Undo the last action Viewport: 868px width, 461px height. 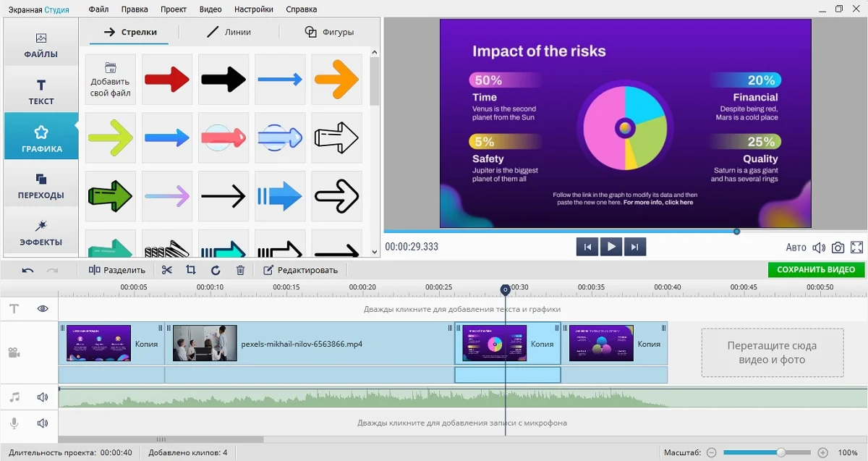coord(27,270)
